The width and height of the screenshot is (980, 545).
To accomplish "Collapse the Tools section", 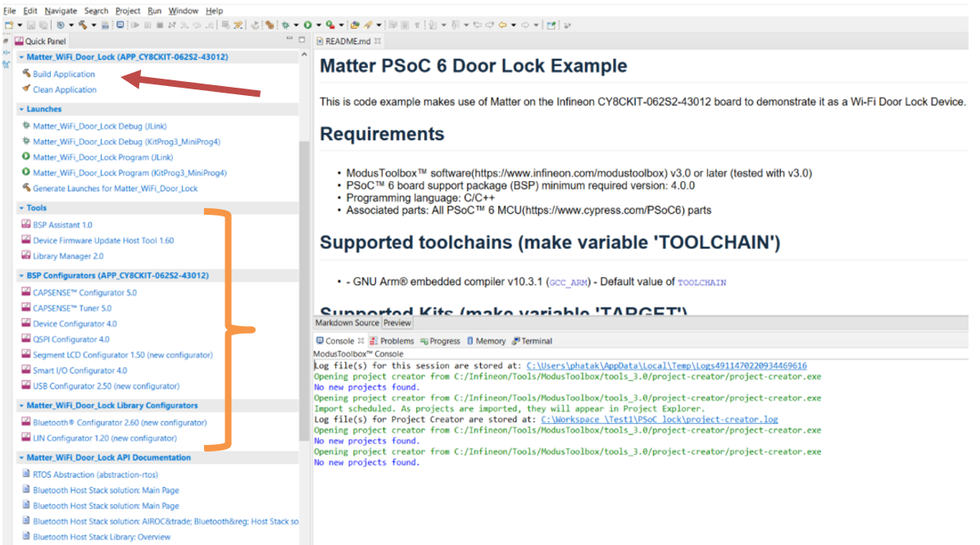I will pyautogui.click(x=22, y=207).
